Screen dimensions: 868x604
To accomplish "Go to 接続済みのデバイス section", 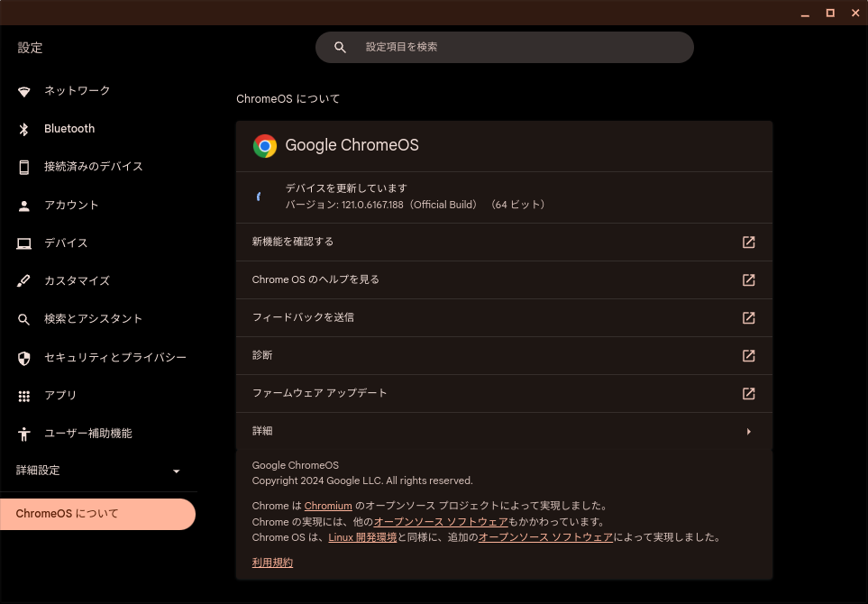I will click(x=98, y=167).
